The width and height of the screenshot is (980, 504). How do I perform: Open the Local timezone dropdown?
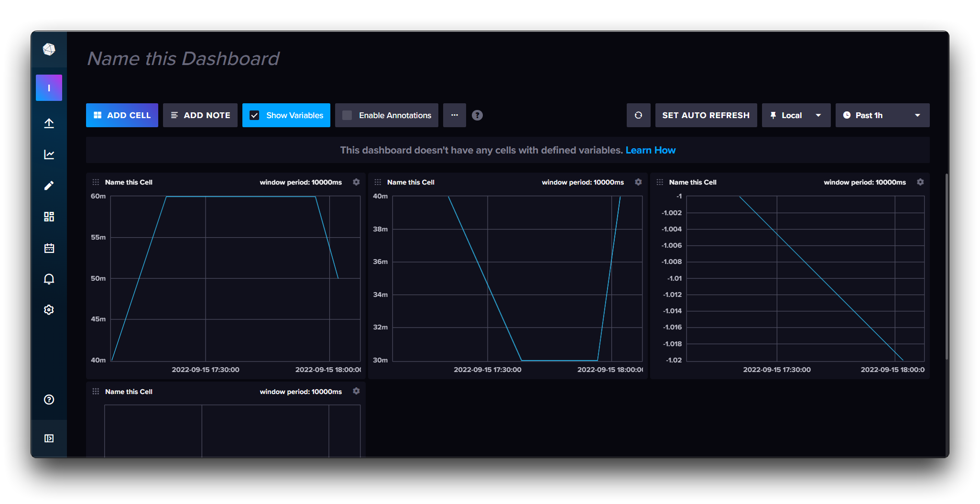point(796,115)
